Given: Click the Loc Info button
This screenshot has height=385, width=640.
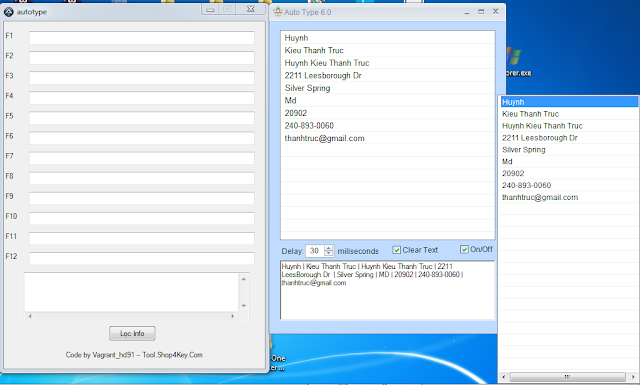Looking at the screenshot, I should [132, 334].
